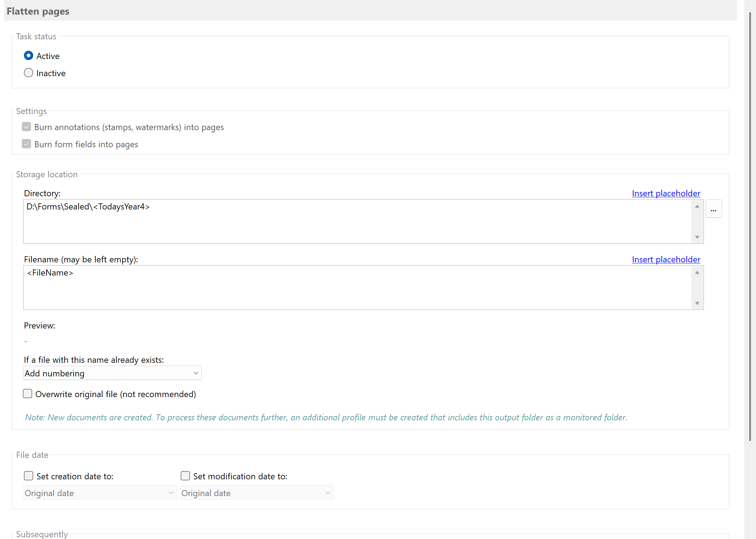Screen dimensions: 756x539
Task: Click the scroll-up arrow in Filename field
Action: point(696,272)
